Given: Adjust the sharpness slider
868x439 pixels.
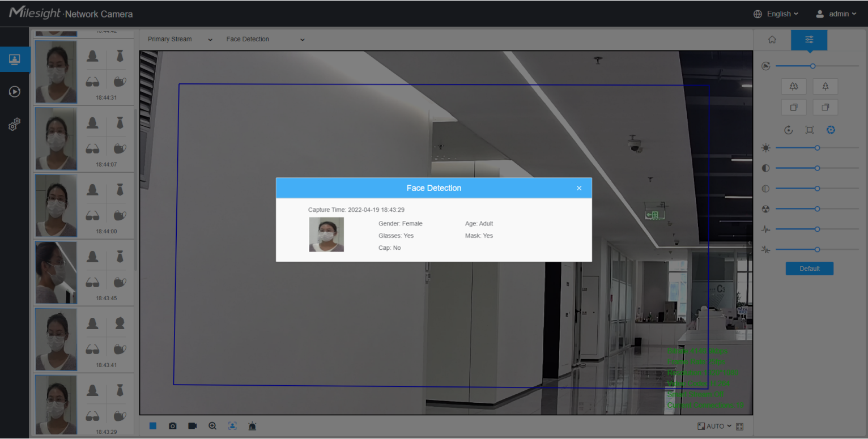Looking at the screenshot, I should point(817,209).
